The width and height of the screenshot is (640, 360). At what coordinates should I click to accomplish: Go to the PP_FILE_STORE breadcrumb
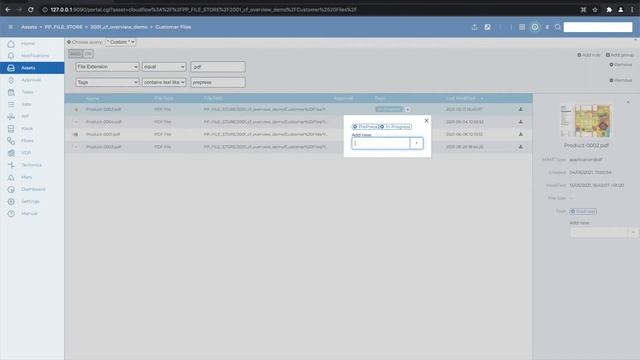pos(63,27)
